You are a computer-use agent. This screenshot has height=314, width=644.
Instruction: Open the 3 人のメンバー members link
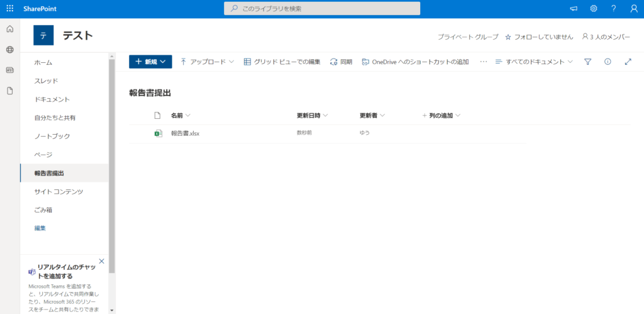[606, 37]
